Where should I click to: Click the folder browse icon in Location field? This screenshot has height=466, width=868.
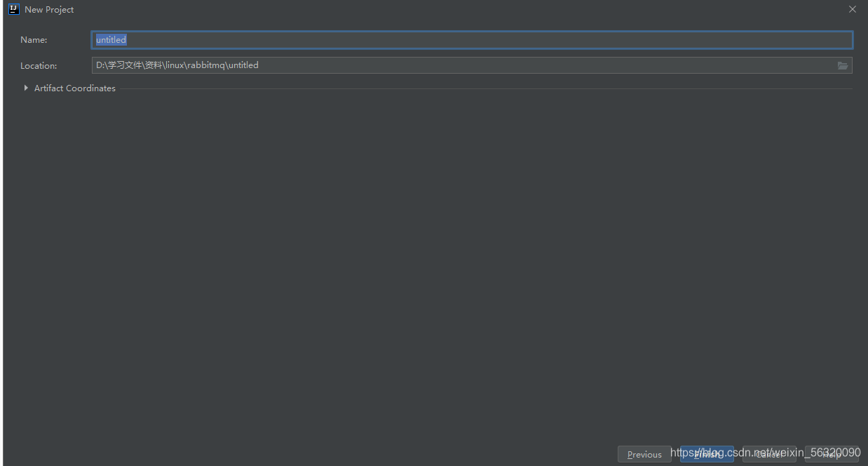click(x=842, y=65)
